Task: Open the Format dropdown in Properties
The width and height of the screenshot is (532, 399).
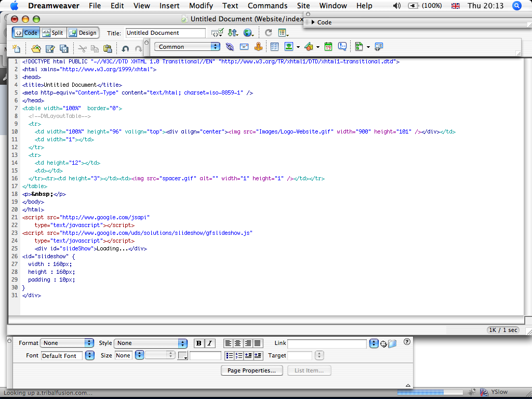Action: click(x=68, y=343)
